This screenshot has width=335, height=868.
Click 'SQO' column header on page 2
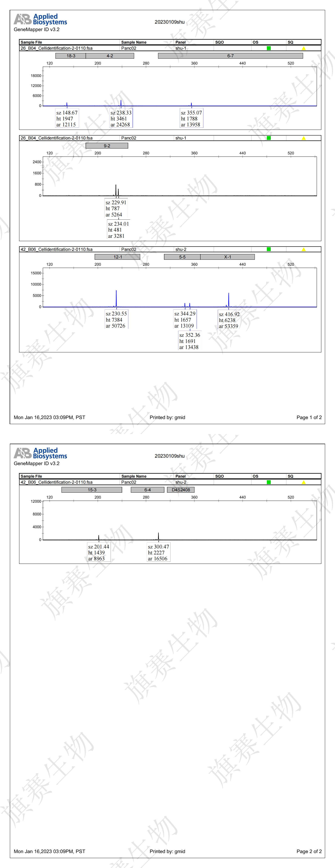coord(219,476)
